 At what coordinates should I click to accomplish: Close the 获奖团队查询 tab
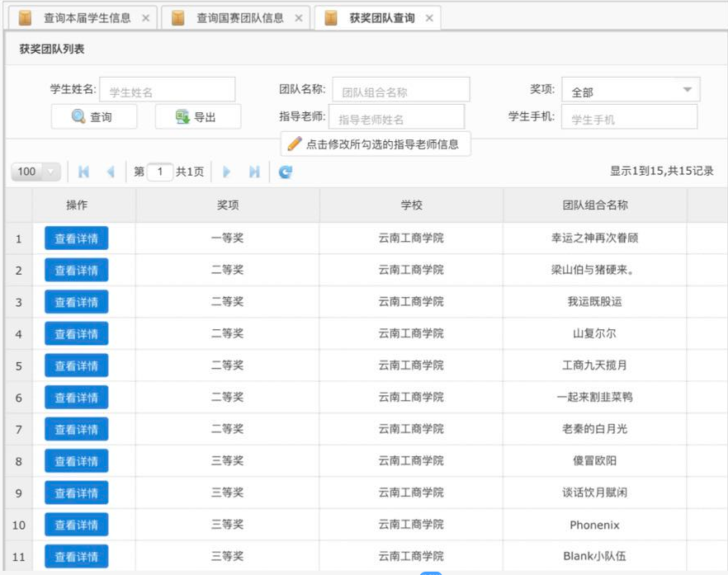point(429,18)
